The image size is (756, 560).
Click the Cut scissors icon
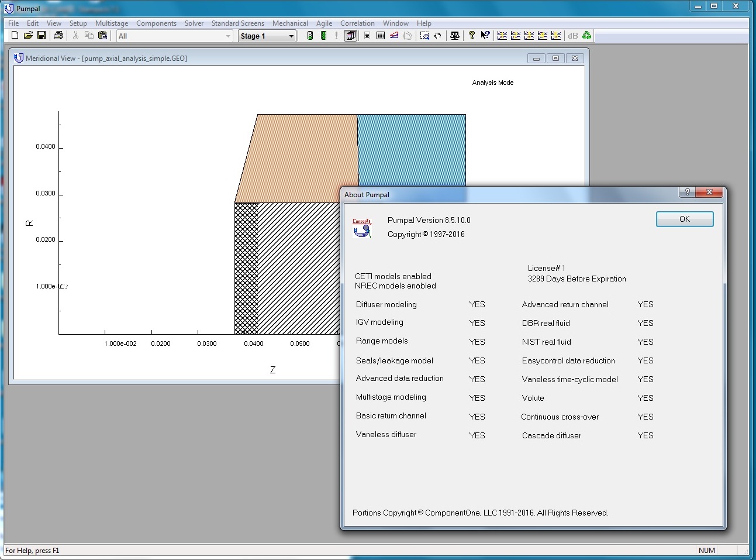pyautogui.click(x=75, y=36)
